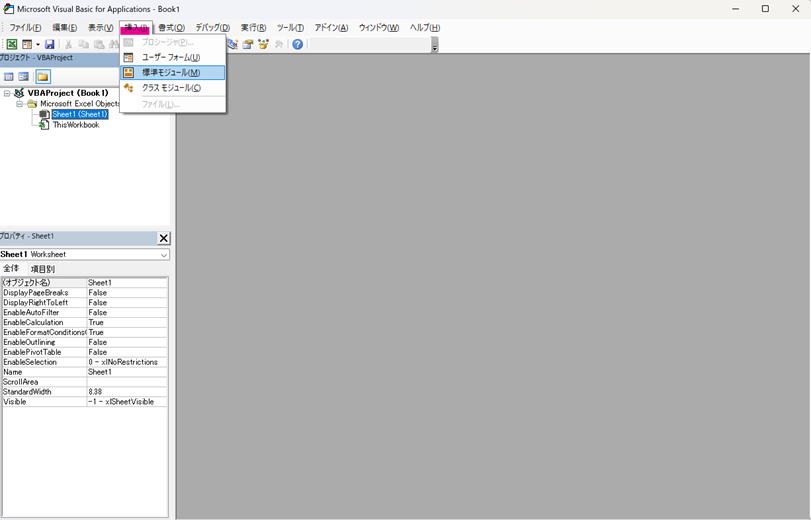Open the toolbar options overflow arrow
This screenshot has width=811, height=520.
(435, 46)
